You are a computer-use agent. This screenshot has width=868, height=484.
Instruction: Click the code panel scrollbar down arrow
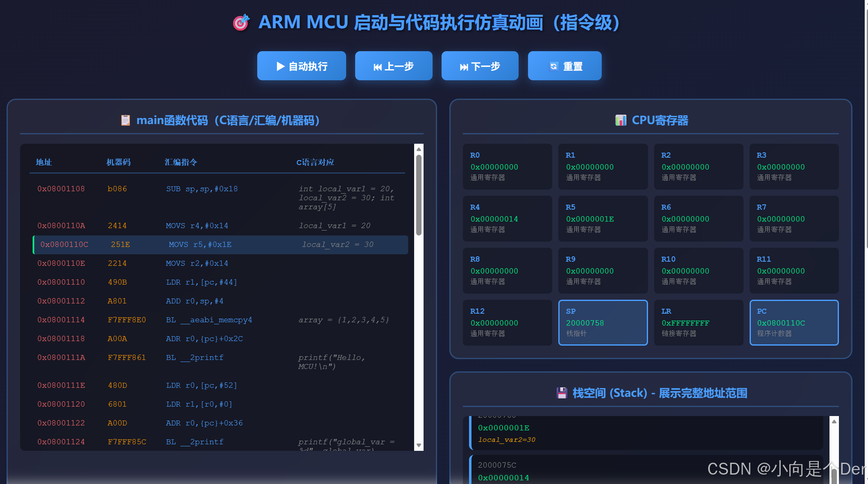419,445
